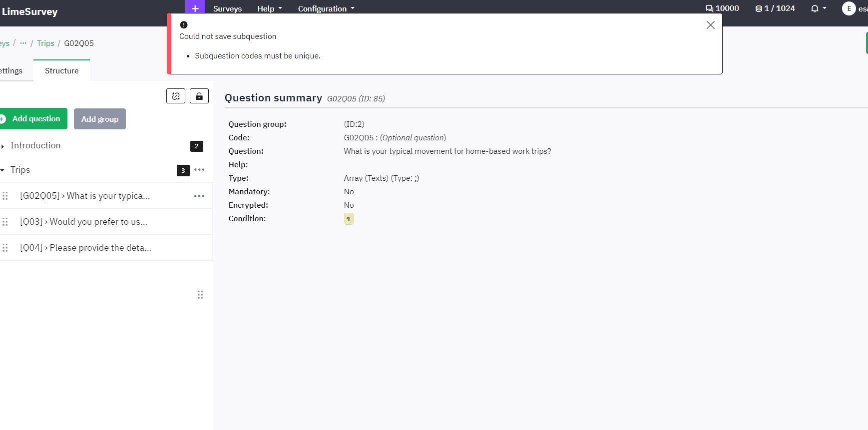The width and height of the screenshot is (868, 430).
Task: Open the Help dropdown menu
Action: click(x=270, y=8)
